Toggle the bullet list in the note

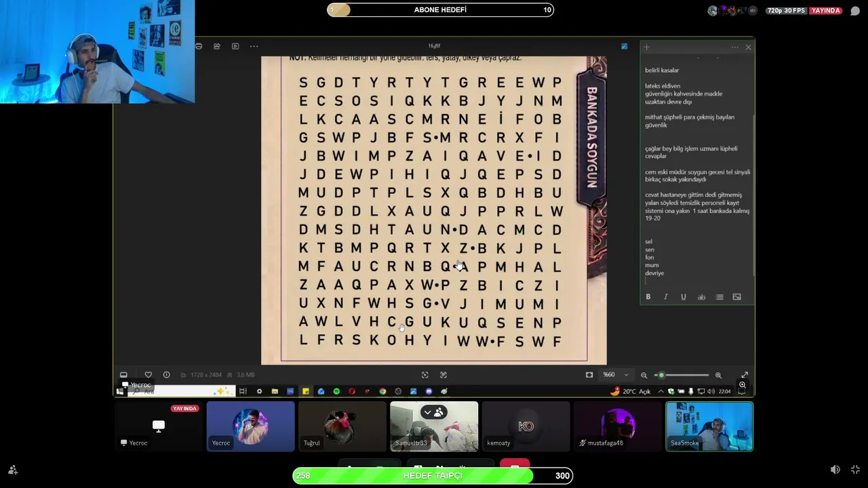click(719, 297)
